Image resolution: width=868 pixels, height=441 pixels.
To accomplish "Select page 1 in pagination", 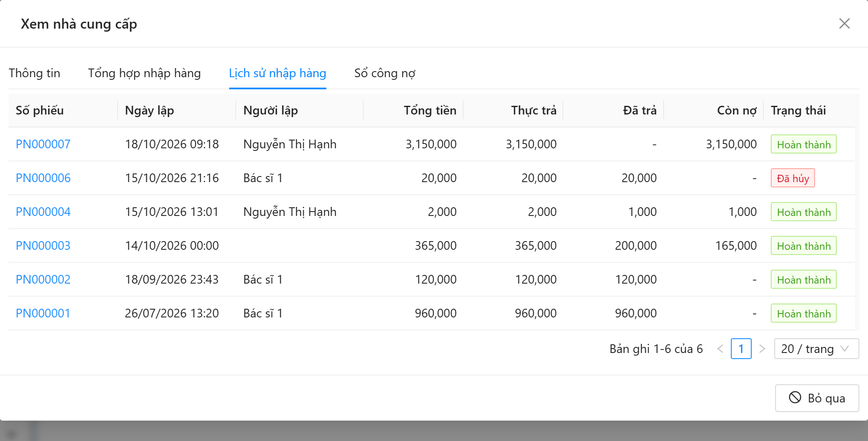I will pyautogui.click(x=741, y=349).
